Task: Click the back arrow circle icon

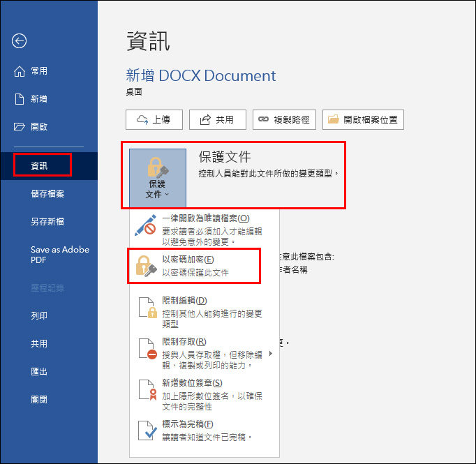Action: click(19, 41)
